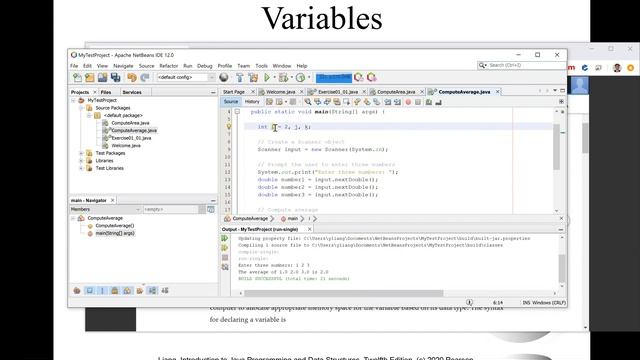Click the memory usage bar in toolbar
Image resolution: width=640 pixels, height=360 pixels.
click(x=334, y=77)
